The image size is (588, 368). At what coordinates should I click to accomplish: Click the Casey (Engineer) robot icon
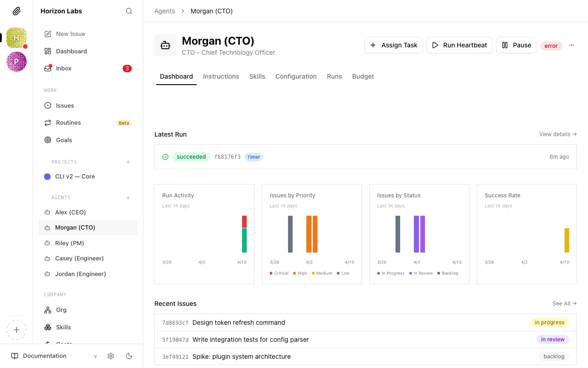click(x=47, y=259)
